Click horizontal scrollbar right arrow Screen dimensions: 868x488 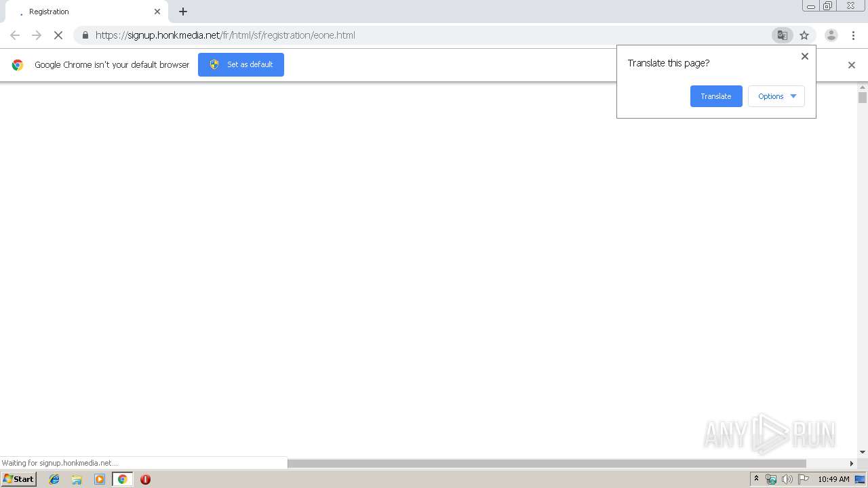point(852,464)
